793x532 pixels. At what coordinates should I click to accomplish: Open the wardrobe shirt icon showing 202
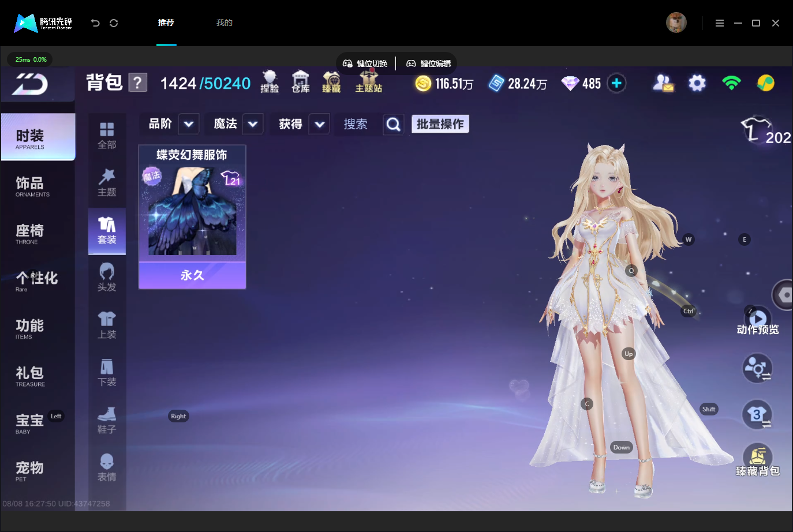765,130
